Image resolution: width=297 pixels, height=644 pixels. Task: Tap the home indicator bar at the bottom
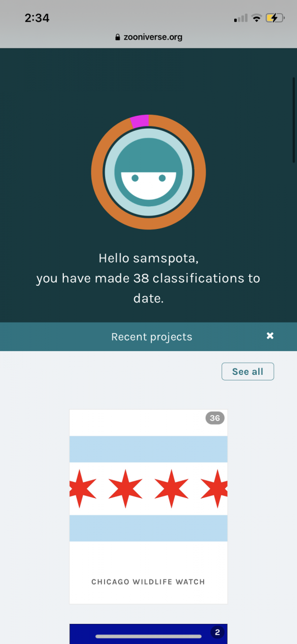coord(149,636)
